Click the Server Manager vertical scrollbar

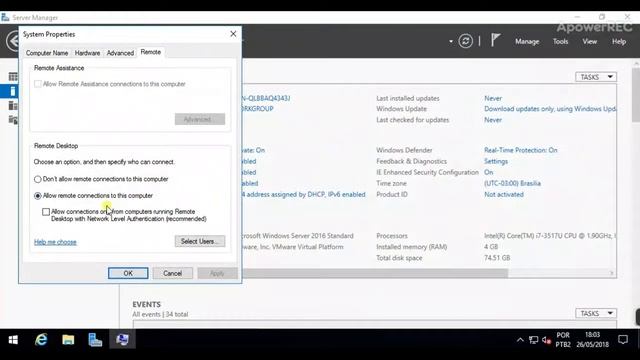[636, 94]
